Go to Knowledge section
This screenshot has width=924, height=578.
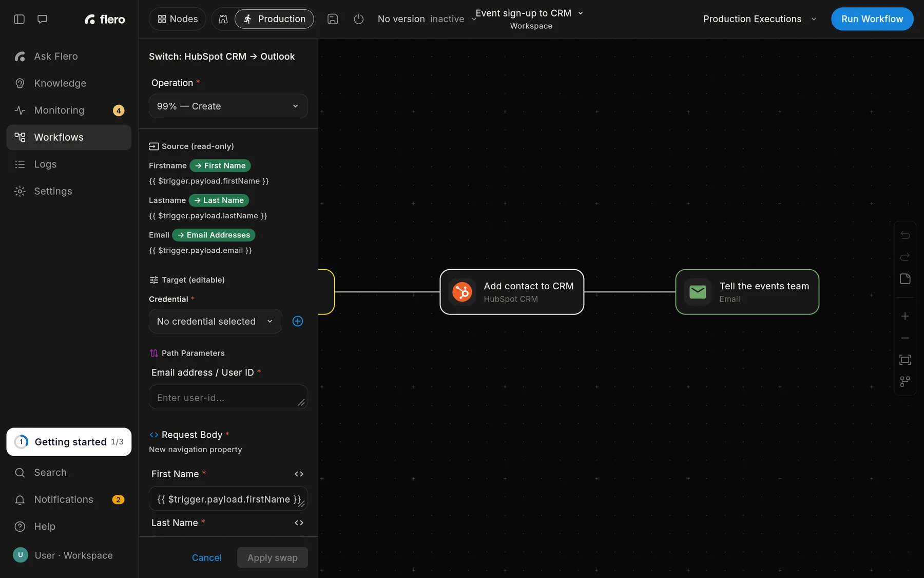(x=69, y=83)
